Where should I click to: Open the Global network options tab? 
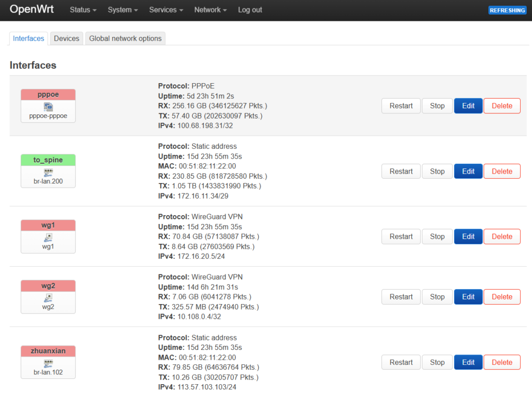click(125, 38)
